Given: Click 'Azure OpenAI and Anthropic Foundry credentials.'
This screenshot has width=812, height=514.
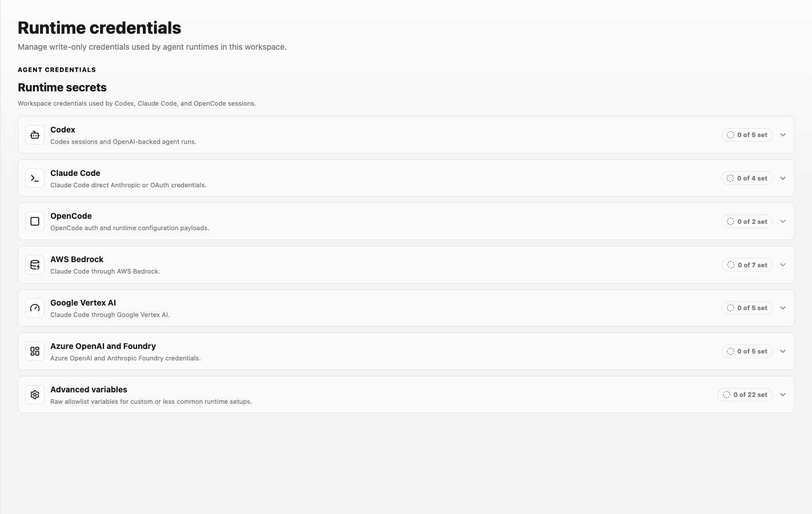Looking at the screenshot, I should tap(126, 358).
